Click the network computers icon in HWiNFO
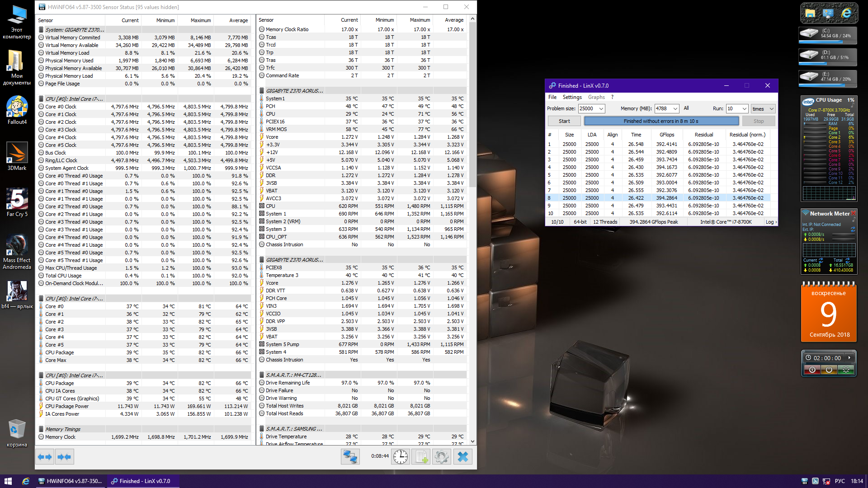 coord(350,457)
